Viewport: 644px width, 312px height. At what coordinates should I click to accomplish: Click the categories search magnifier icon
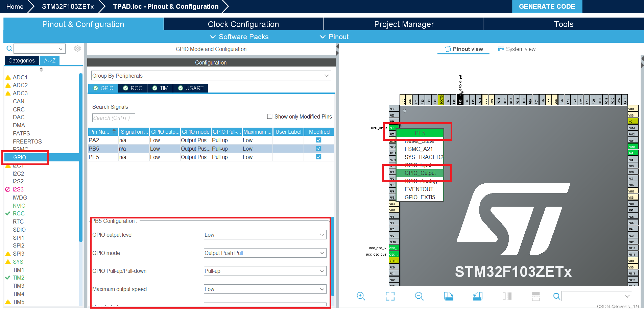9,49
